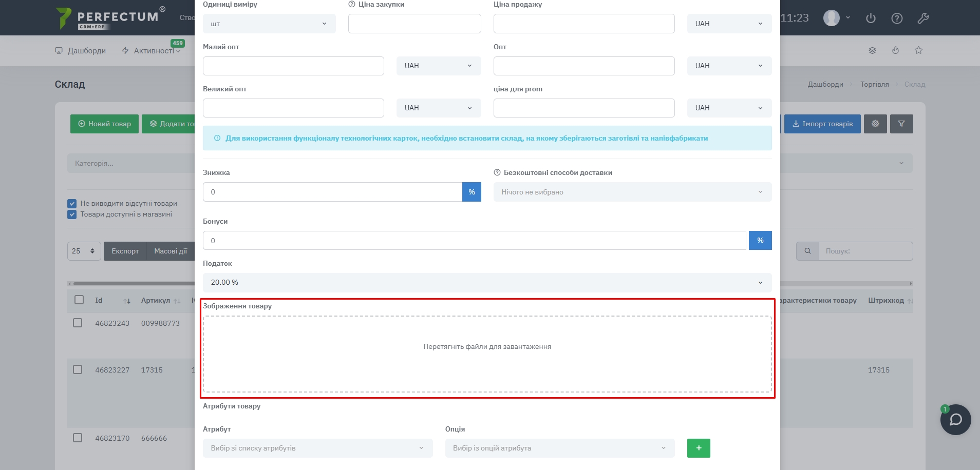Open the chat bubble widget
This screenshot has height=470, width=980.
click(955, 420)
